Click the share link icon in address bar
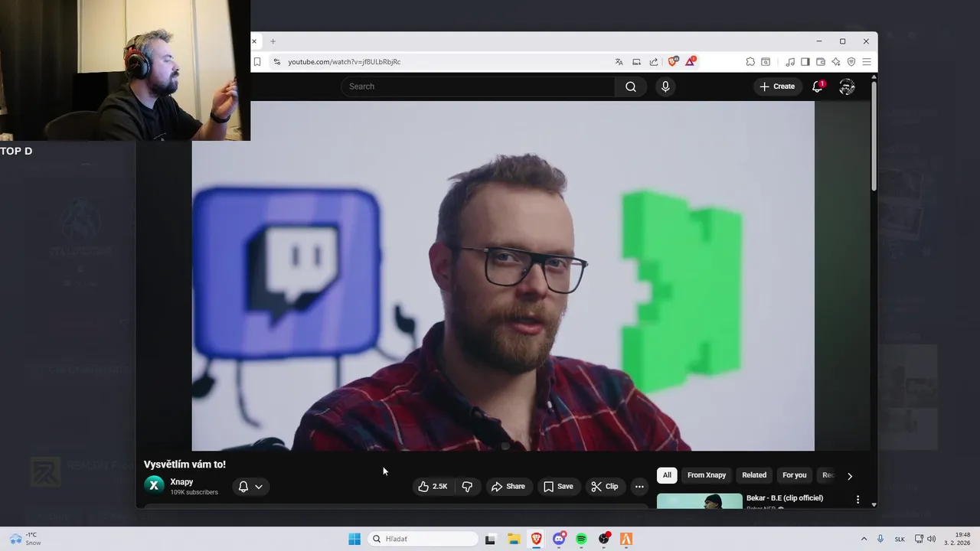The image size is (980, 551). point(653,62)
